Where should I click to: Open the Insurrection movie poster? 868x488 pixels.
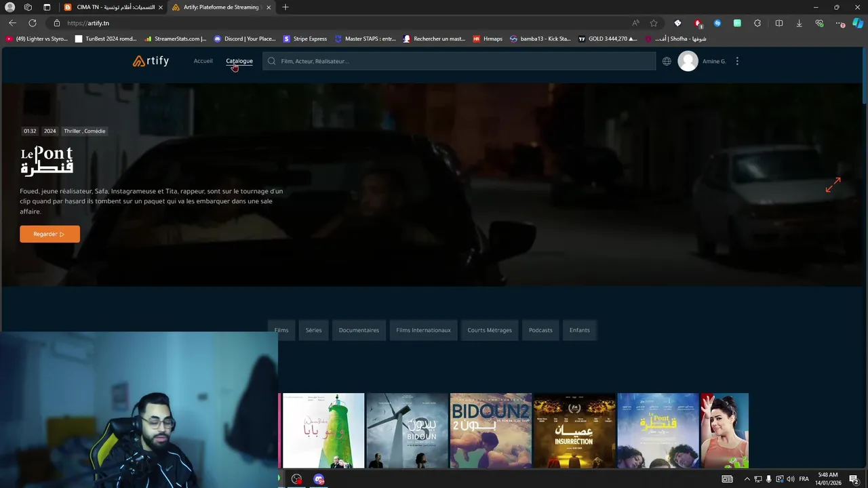tap(574, 430)
